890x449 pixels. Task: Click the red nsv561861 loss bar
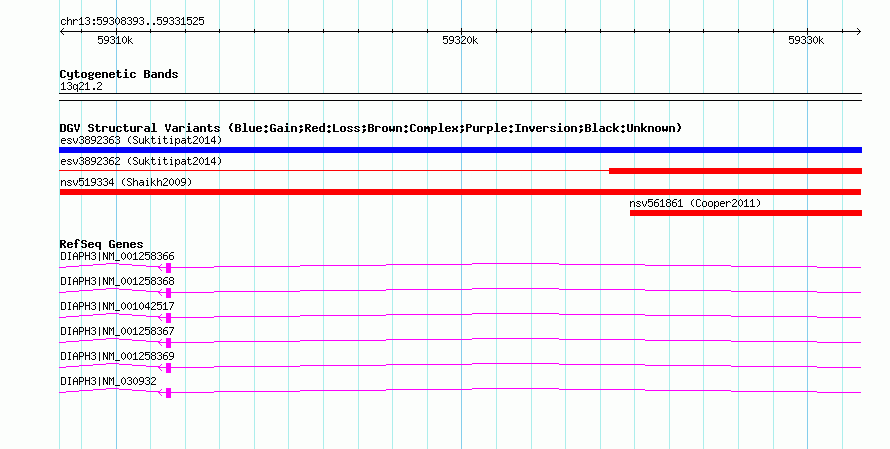point(746,213)
